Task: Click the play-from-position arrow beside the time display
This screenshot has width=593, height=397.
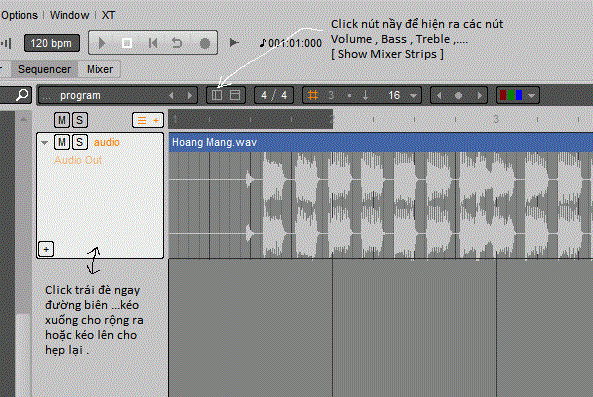Action: pos(234,43)
